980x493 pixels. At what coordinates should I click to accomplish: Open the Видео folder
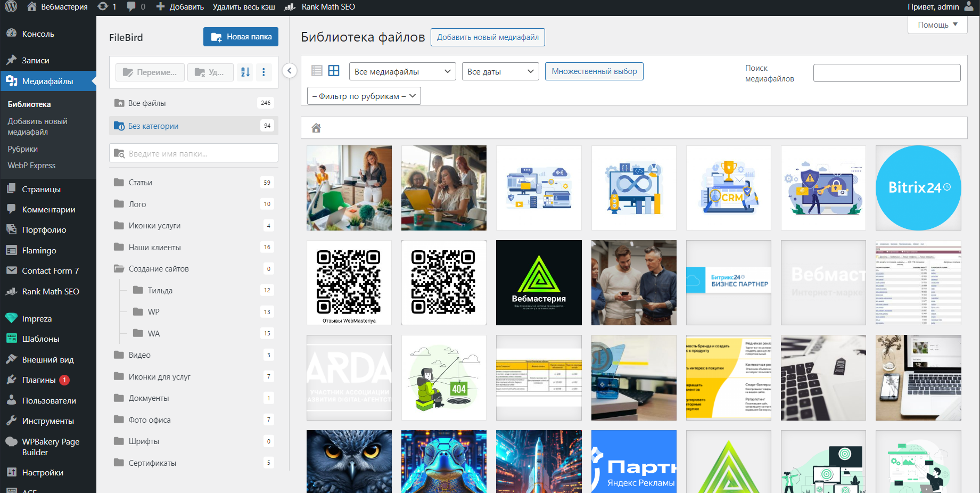tap(194, 355)
